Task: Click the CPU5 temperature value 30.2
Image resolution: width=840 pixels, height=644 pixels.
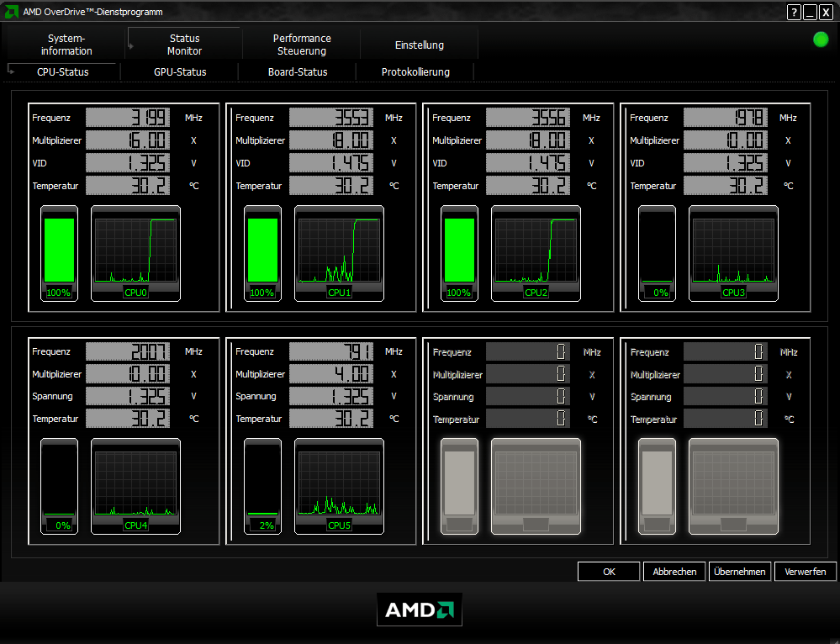Action: (331, 419)
